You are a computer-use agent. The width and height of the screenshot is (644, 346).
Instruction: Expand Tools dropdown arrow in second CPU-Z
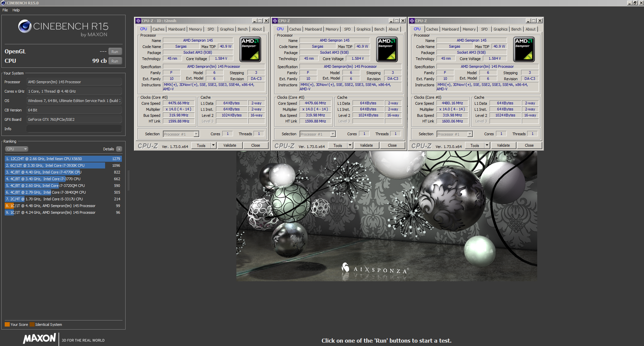[x=350, y=145]
